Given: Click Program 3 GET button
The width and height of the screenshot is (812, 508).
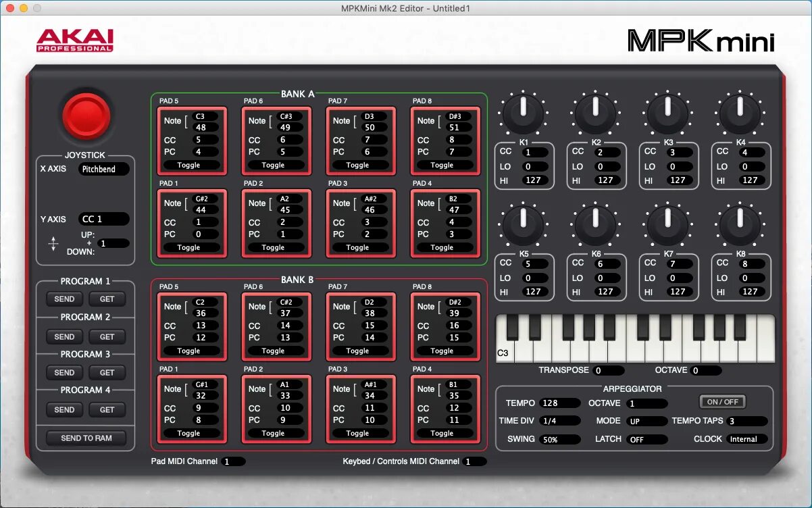Looking at the screenshot, I should [x=107, y=372].
